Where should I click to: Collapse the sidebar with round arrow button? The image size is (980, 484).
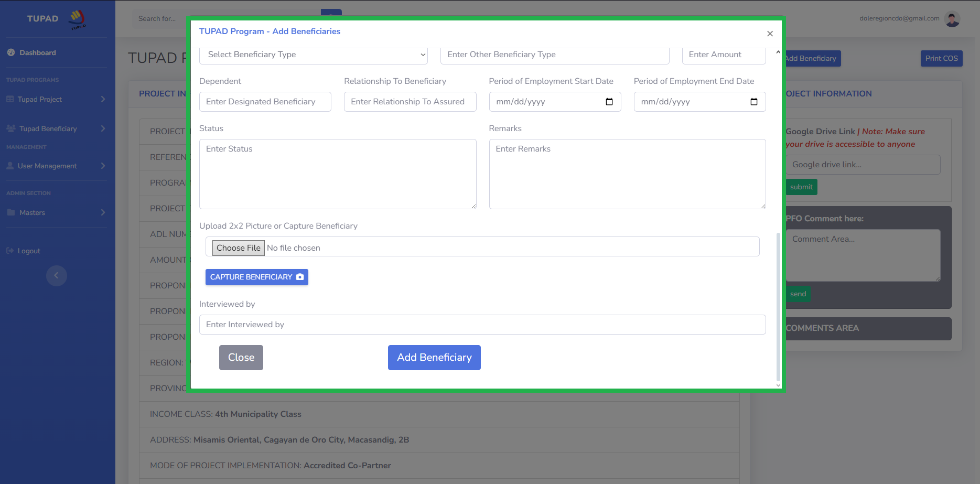click(x=57, y=276)
